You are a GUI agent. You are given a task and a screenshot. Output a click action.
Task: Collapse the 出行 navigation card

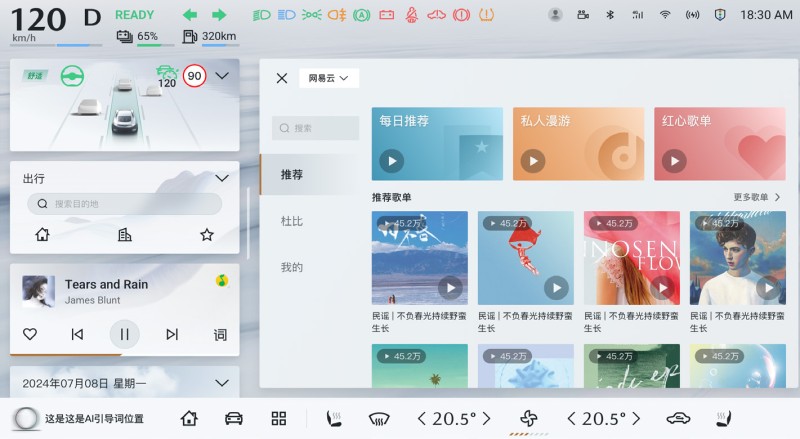click(222, 178)
